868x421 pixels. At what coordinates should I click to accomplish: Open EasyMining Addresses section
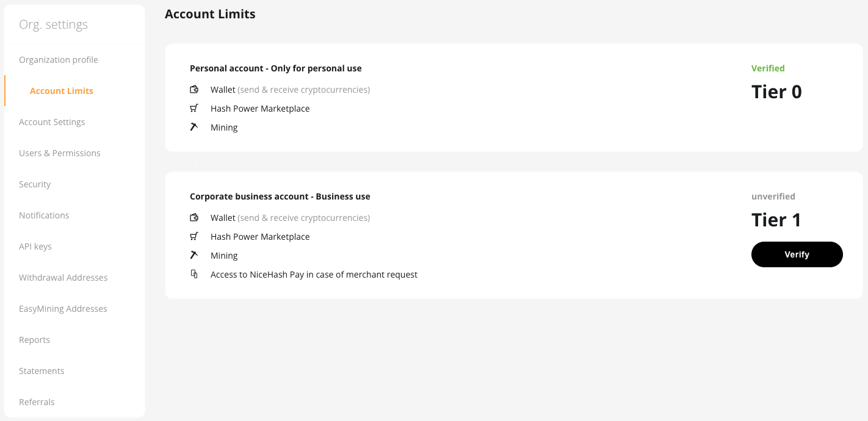click(63, 309)
